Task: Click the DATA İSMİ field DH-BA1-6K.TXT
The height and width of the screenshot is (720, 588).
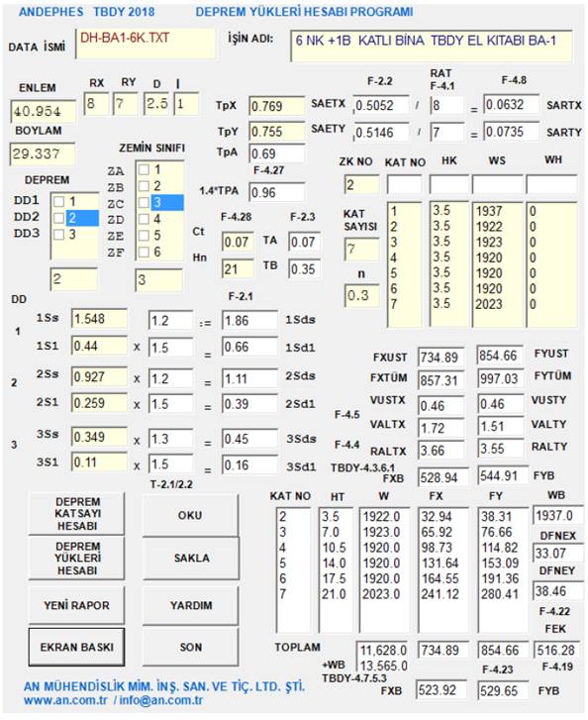Action: pos(146,44)
